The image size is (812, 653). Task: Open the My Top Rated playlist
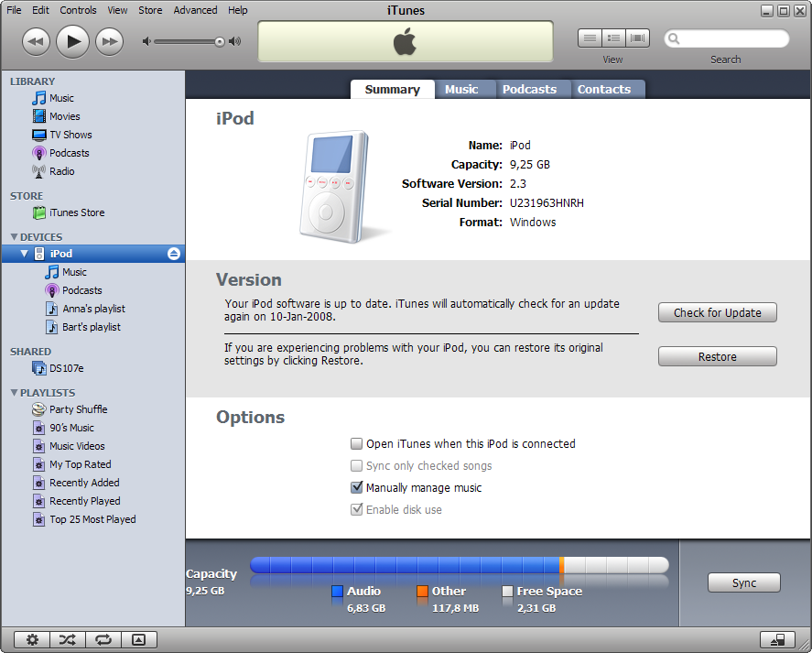click(x=81, y=464)
